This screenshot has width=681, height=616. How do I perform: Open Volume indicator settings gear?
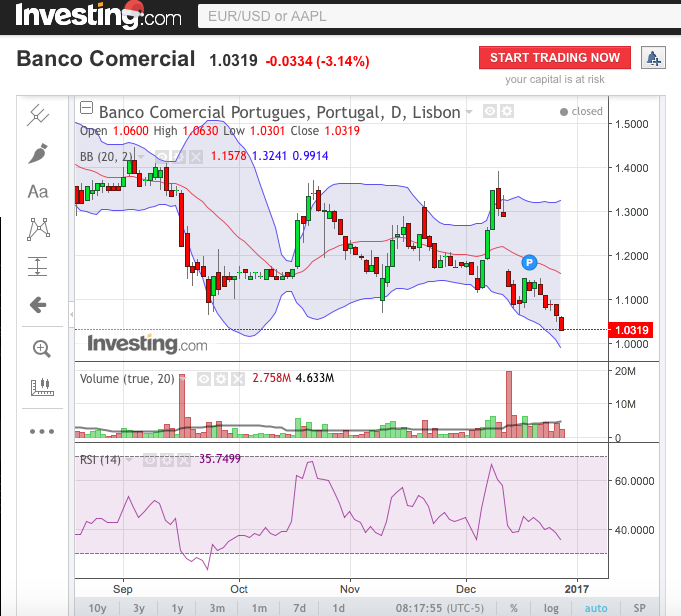(x=221, y=379)
